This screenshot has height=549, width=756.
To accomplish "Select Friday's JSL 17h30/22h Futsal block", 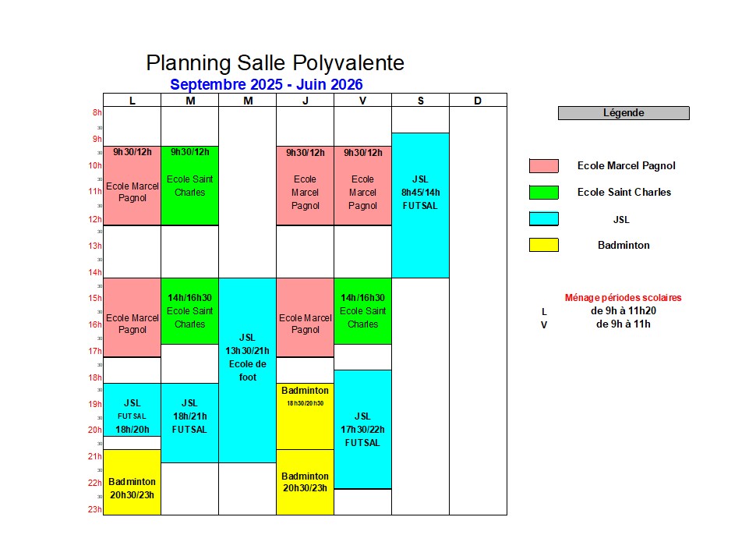I will [x=362, y=429].
